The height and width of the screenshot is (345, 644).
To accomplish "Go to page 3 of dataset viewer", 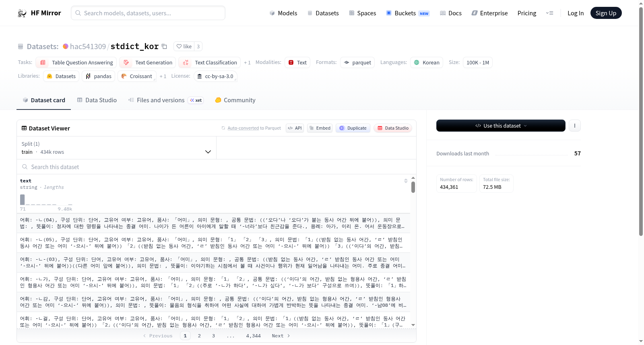I will click(213, 336).
